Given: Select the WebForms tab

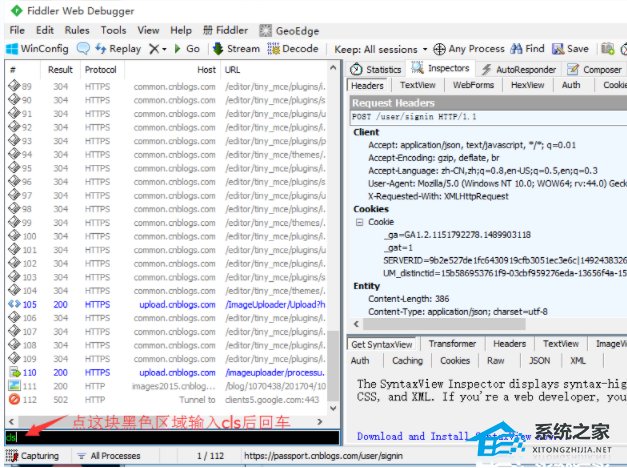Looking at the screenshot, I should coord(473,85).
